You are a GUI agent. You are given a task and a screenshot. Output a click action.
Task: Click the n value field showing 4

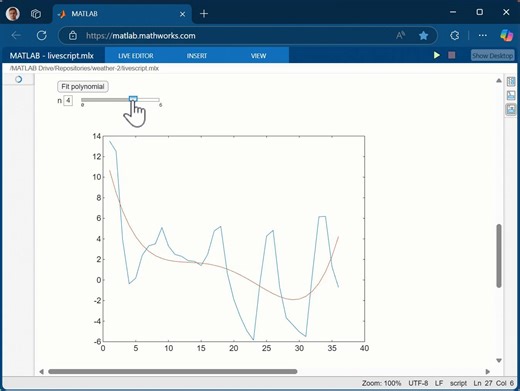click(x=68, y=100)
